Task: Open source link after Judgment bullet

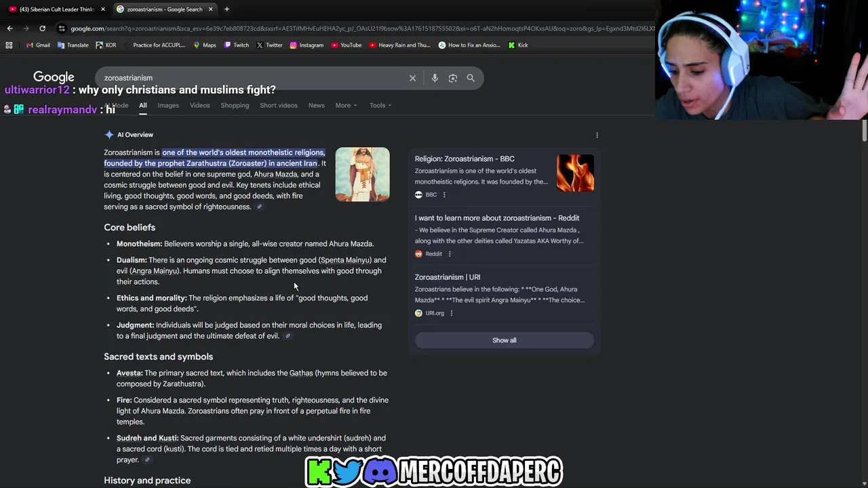Action: [288, 336]
